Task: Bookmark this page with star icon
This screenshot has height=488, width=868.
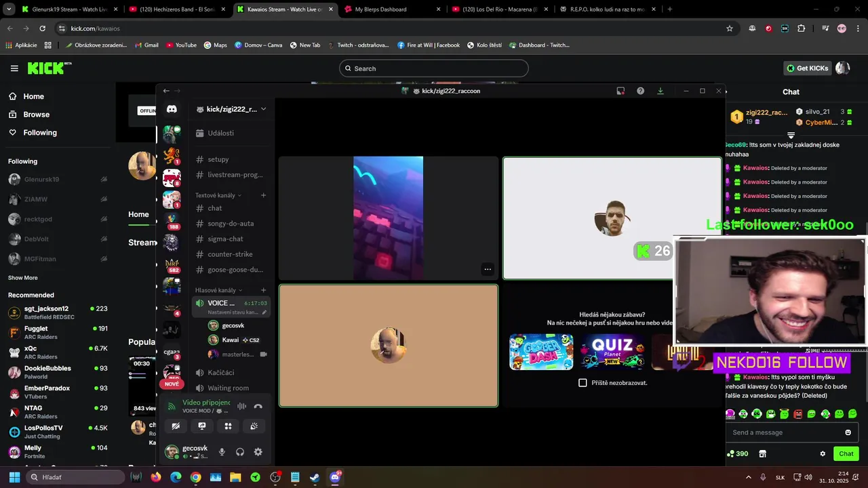Action: click(730, 28)
